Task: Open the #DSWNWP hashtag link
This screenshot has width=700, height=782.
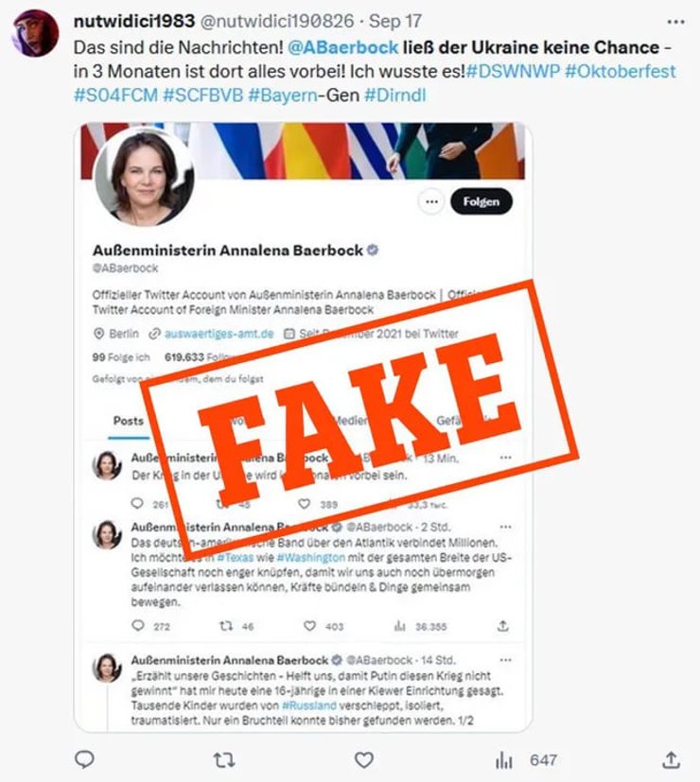Action: tap(513, 71)
